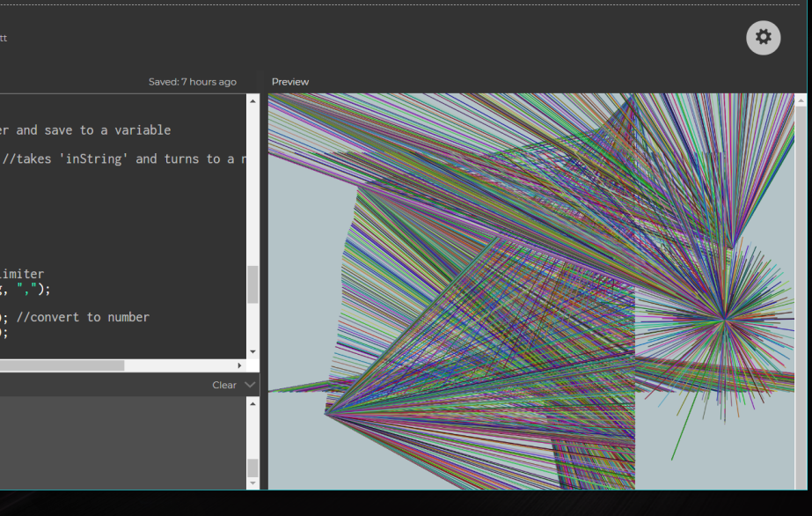812x516 pixels.
Task: Open the settings gear icon
Action: coord(763,37)
